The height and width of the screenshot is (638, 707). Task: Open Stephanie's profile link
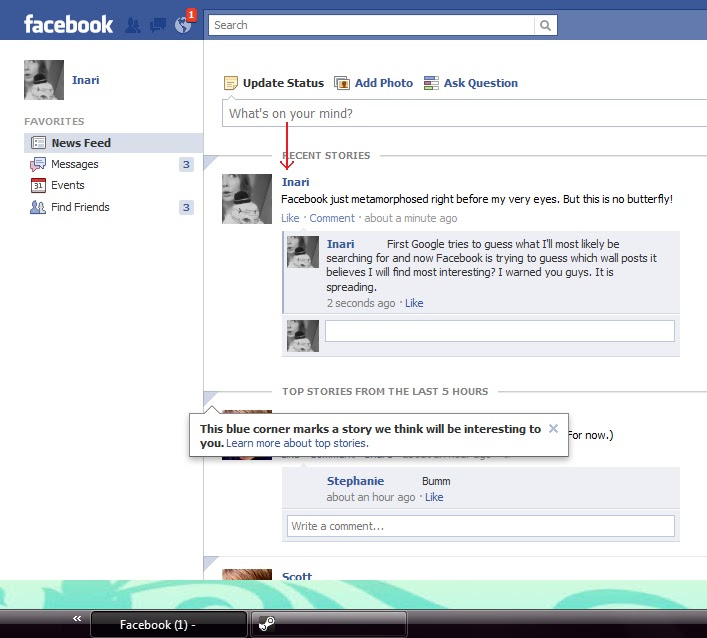[x=355, y=481]
